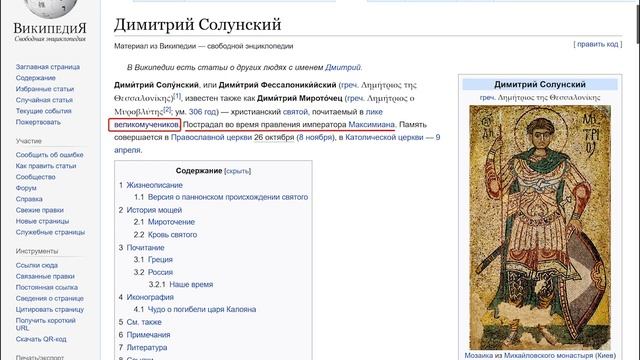Open the Форум link
The image size is (640, 360).
tap(26, 188)
